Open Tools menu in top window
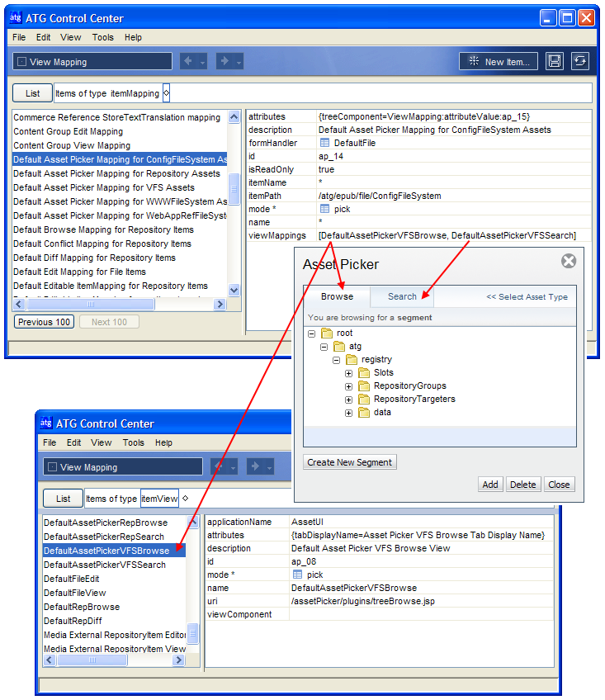The image size is (605, 700). pos(103,37)
